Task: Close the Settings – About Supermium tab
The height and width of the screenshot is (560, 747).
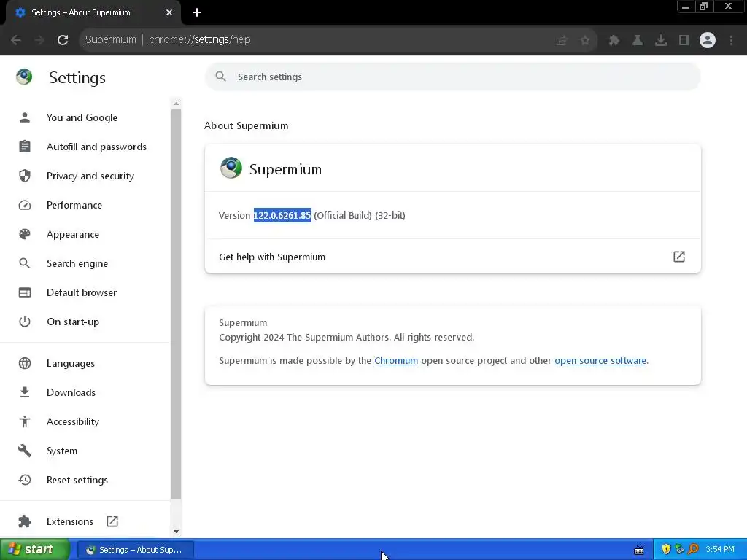Action: [x=169, y=12]
